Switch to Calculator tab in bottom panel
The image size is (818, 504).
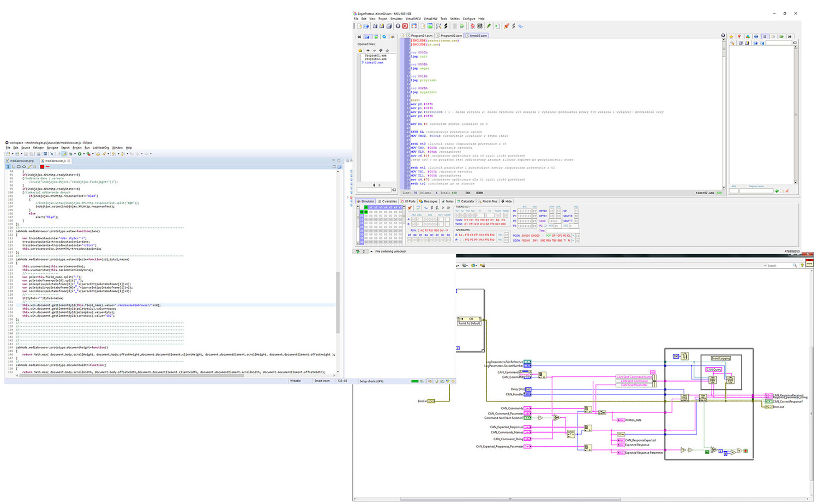click(466, 201)
